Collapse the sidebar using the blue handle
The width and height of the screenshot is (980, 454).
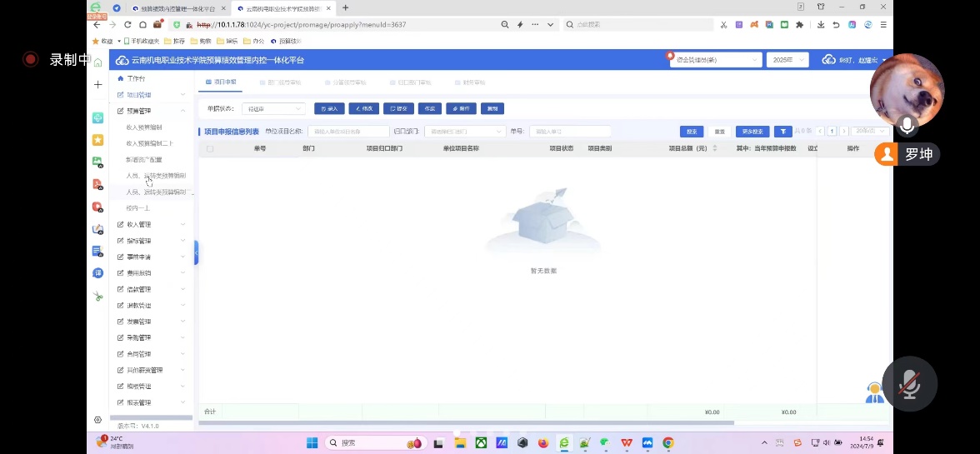pyautogui.click(x=196, y=252)
